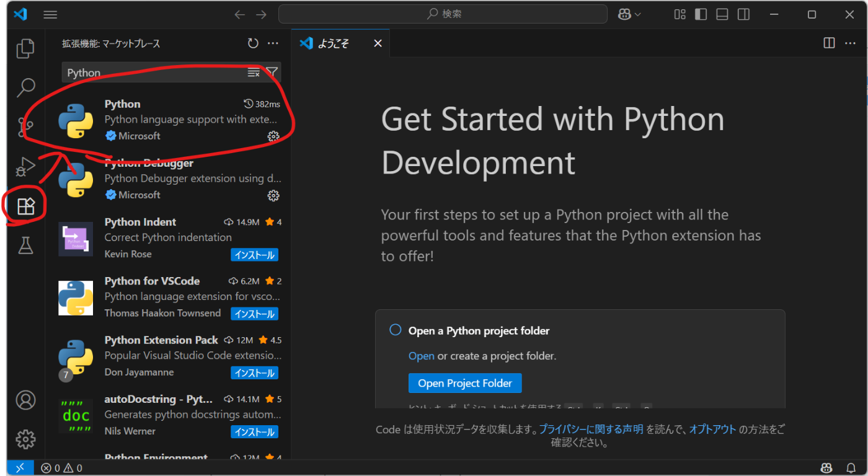The image size is (868, 476).
Task: Toggle the secondary side bar
Action: [x=743, y=14]
